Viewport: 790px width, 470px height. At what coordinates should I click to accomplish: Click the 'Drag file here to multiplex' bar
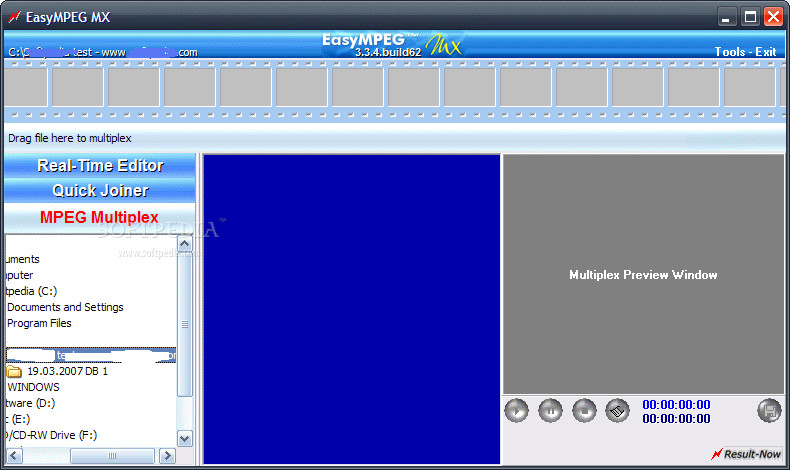(x=394, y=138)
